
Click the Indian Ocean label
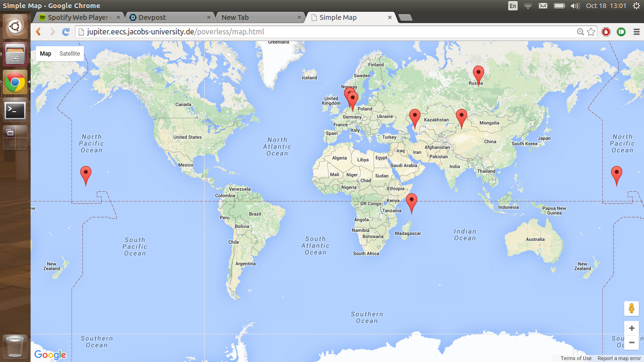click(x=465, y=235)
